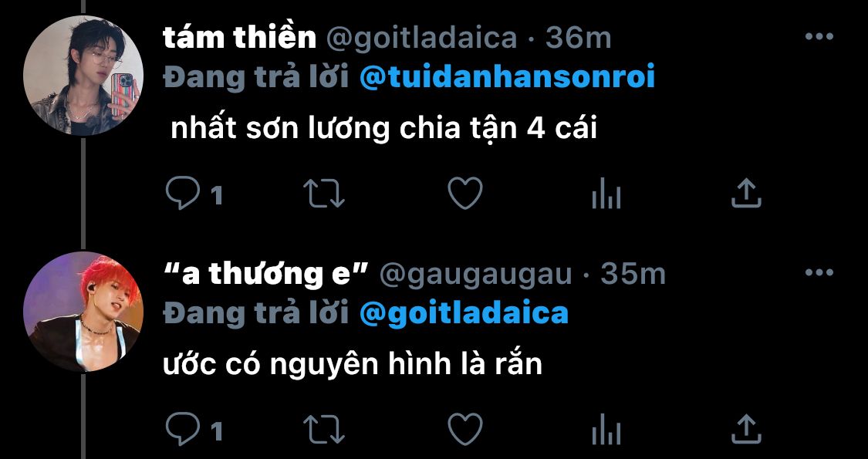Open tweet text "nhất sơn lương chia tận 4 cái"
868x459 pixels.
[x=383, y=129]
